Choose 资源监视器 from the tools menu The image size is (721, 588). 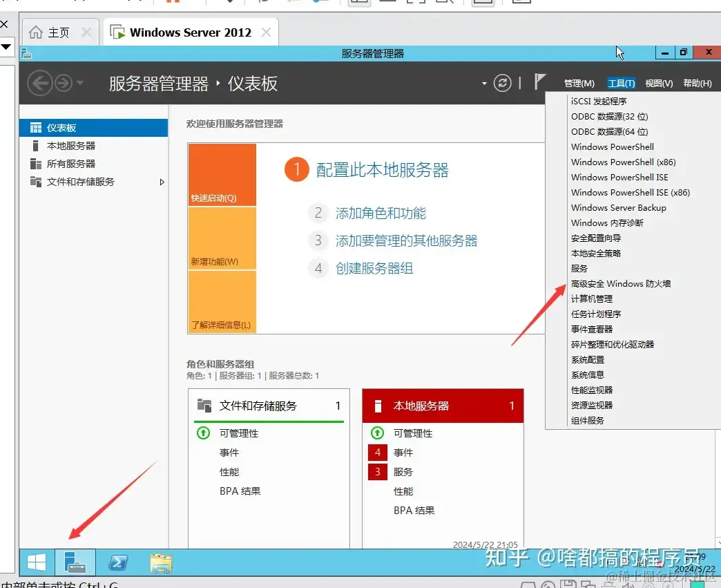click(x=592, y=405)
